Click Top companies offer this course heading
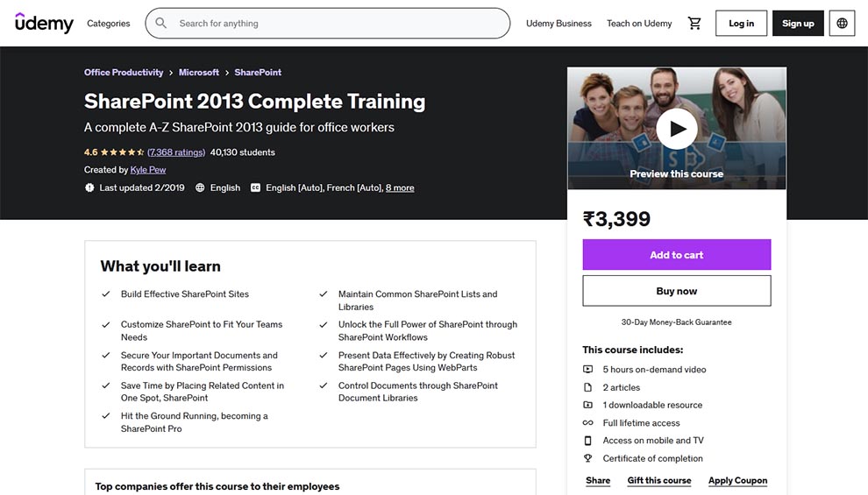 [x=217, y=487]
